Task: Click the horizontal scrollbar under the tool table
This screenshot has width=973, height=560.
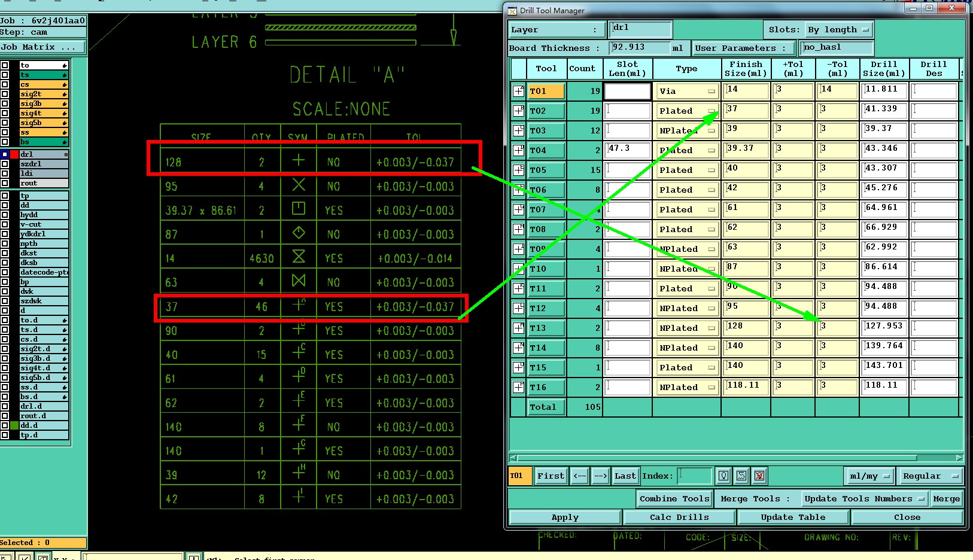Action: [736, 458]
